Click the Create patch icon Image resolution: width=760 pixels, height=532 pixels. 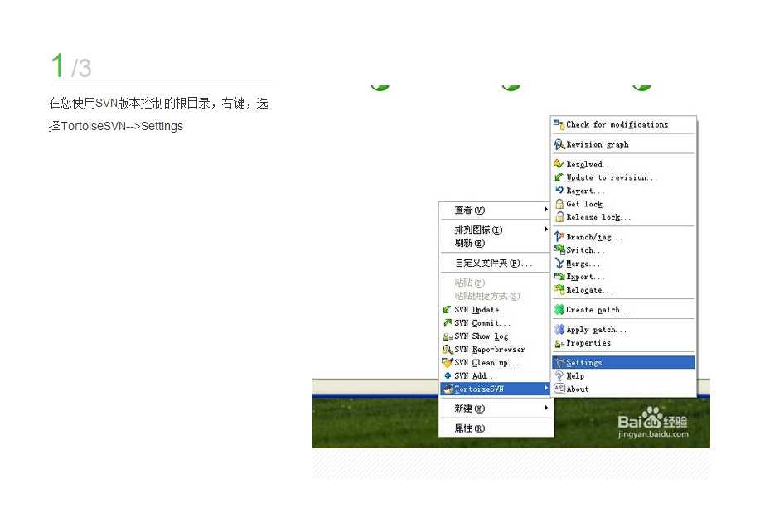pyautogui.click(x=559, y=310)
